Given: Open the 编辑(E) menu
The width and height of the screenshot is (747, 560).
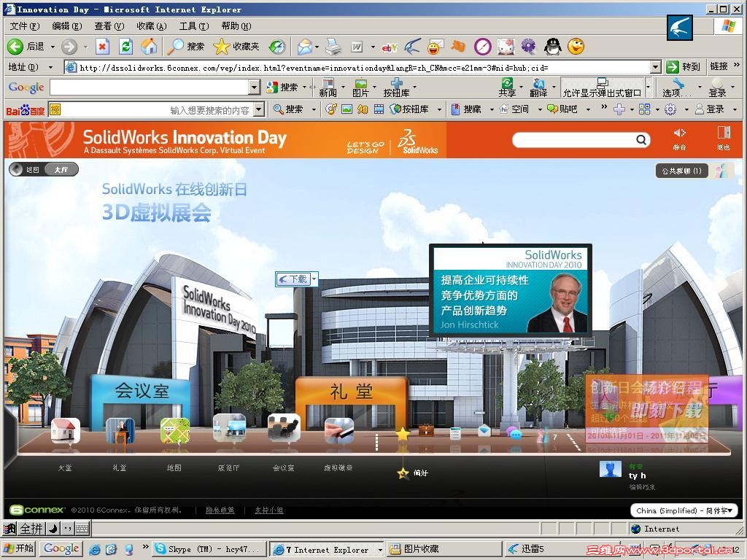Looking at the screenshot, I should pos(66,26).
